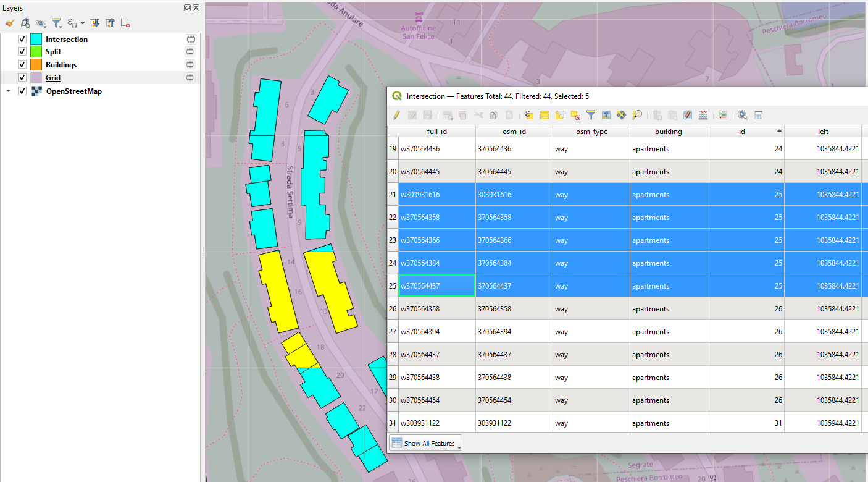Click Select All features icon
Image resolution: width=868 pixels, height=482 pixels.
[x=545, y=115]
